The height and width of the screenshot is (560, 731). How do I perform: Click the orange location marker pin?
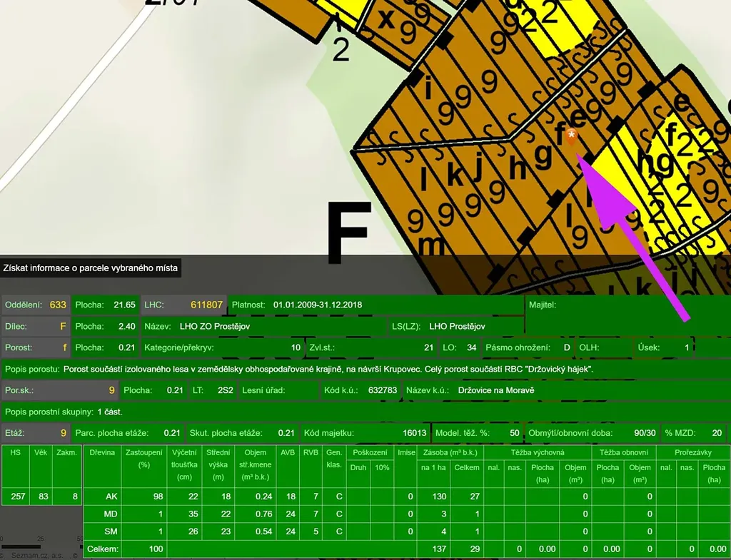[x=571, y=136]
